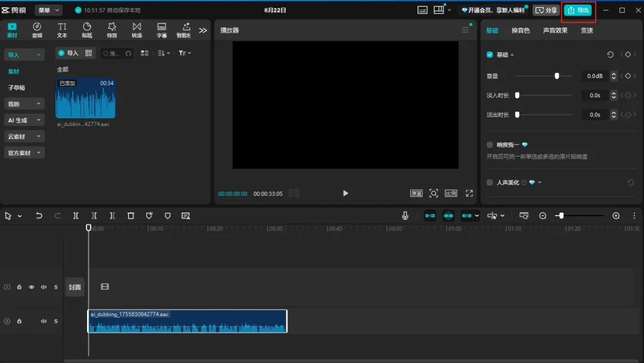Switch to the 字幕 captions tab

162,30
